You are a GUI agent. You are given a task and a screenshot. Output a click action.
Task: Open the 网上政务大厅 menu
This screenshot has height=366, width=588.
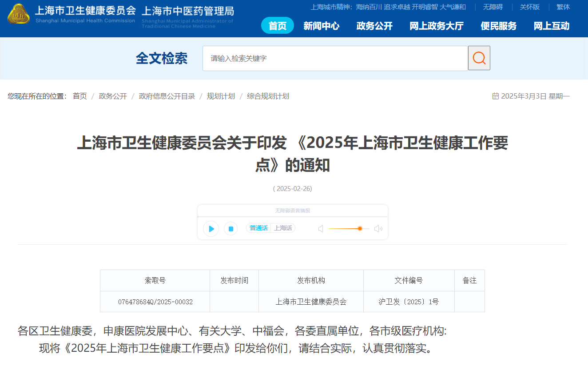pos(436,26)
